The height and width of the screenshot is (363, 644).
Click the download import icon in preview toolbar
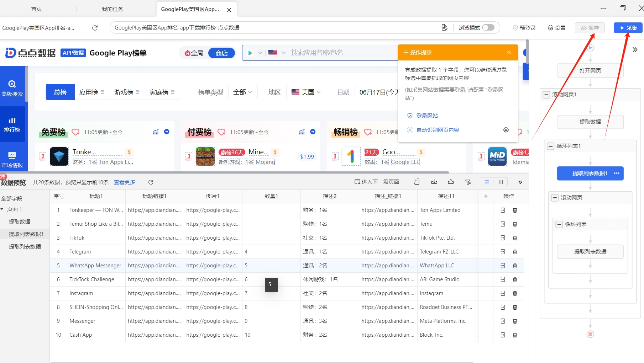coord(434,182)
